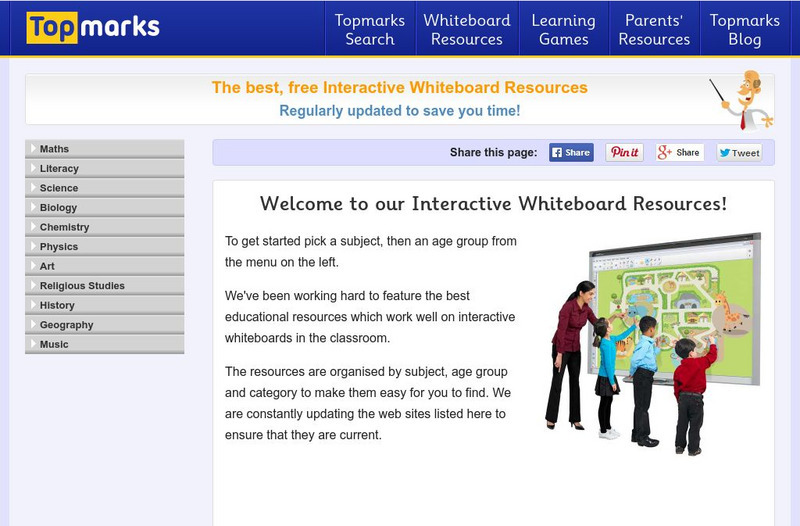This screenshot has width=800, height=526.
Task: Click the orange banner heading text
Action: [399, 88]
